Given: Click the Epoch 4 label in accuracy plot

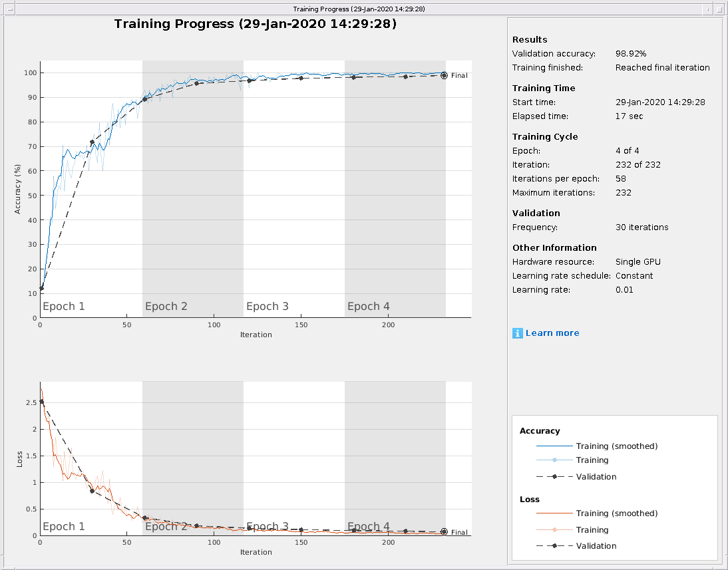Looking at the screenshot, I should 369,307.
